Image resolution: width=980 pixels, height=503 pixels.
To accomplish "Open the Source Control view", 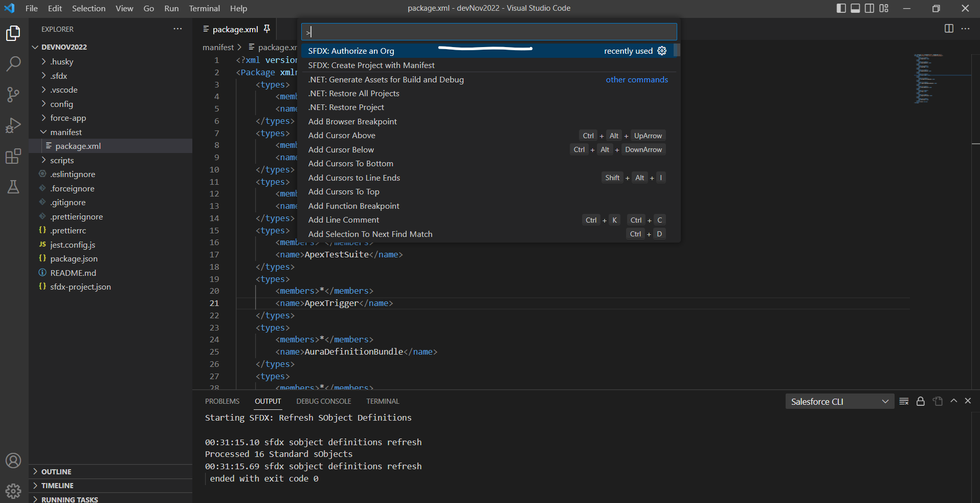I will tap(13, 95).
